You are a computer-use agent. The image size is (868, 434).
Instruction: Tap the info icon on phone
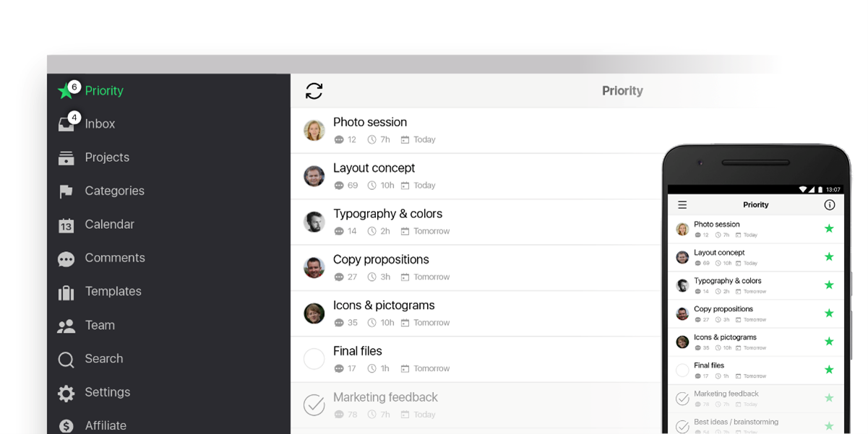pos(830,205)
